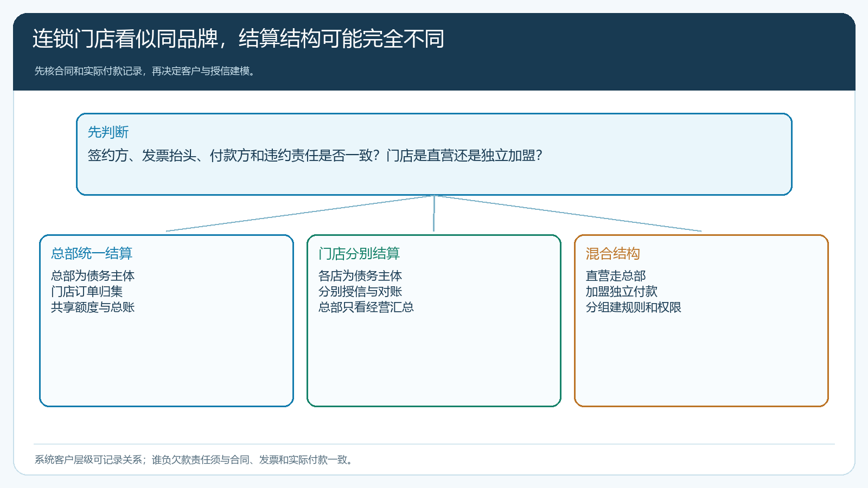Click the footer note starting 系统客户层级可记录关系

tap(195, 460)
